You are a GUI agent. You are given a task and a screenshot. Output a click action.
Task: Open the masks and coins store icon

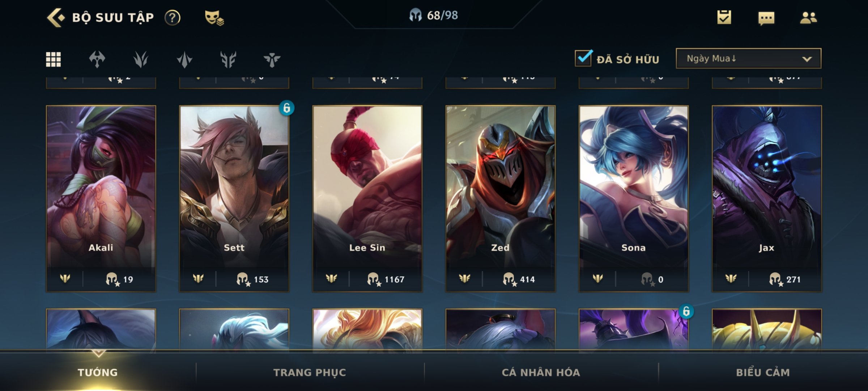click(x=214, y=17)
